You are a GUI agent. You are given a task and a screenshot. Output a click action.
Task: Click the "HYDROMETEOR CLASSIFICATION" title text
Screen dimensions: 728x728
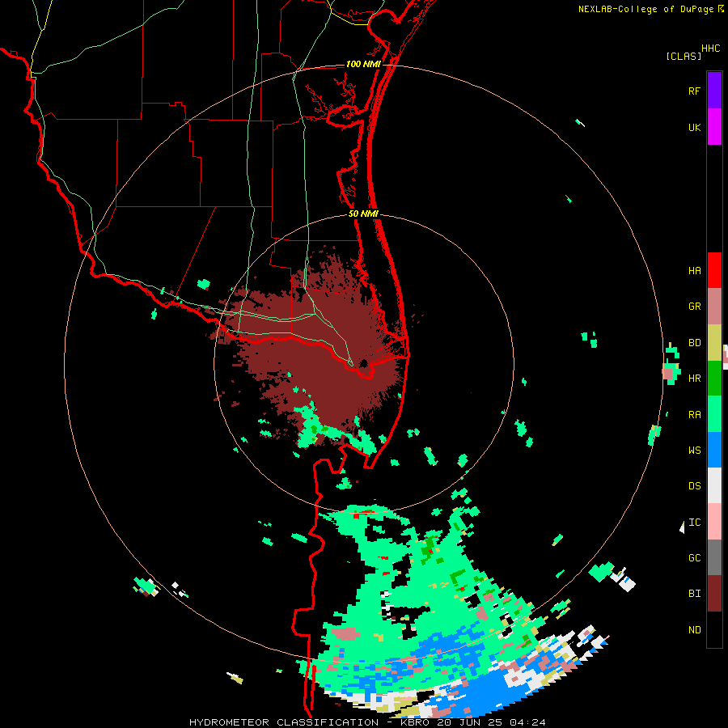pyautogui.click(x=284, y=722)
